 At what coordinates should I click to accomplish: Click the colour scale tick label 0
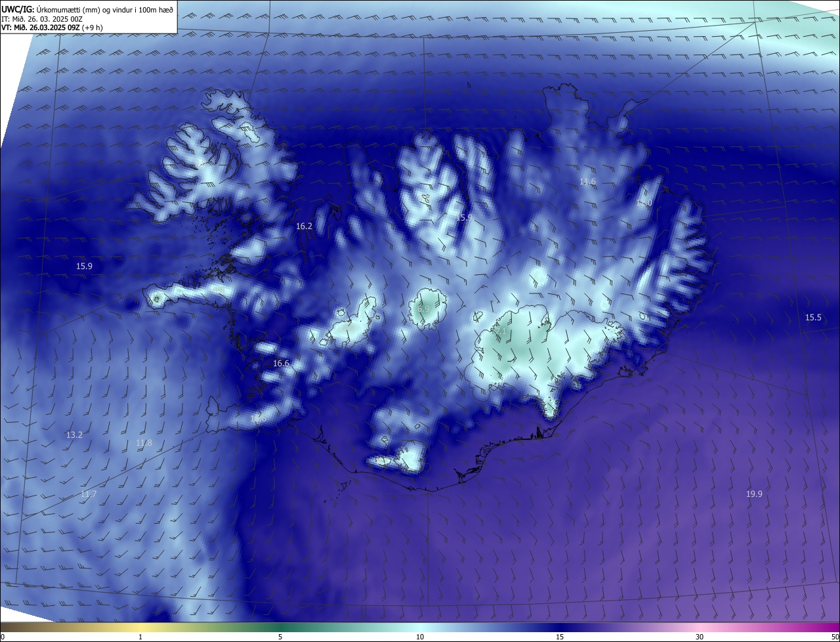point(3,637)
